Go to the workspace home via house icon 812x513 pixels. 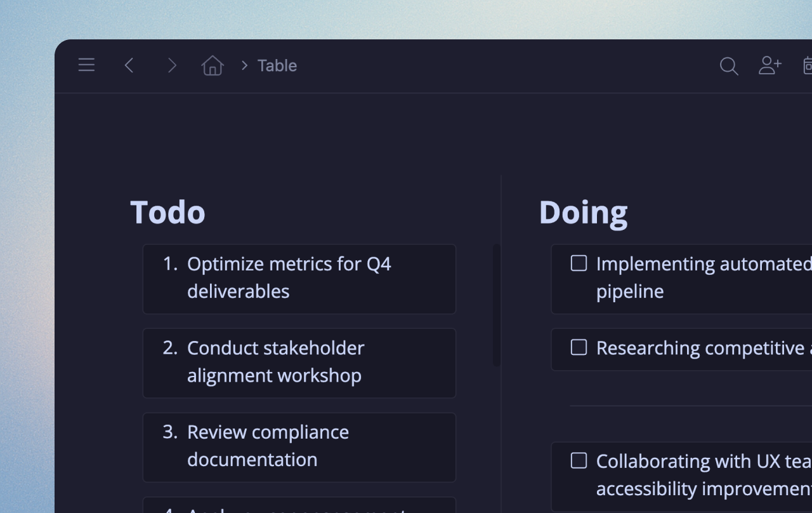point(213,65)
